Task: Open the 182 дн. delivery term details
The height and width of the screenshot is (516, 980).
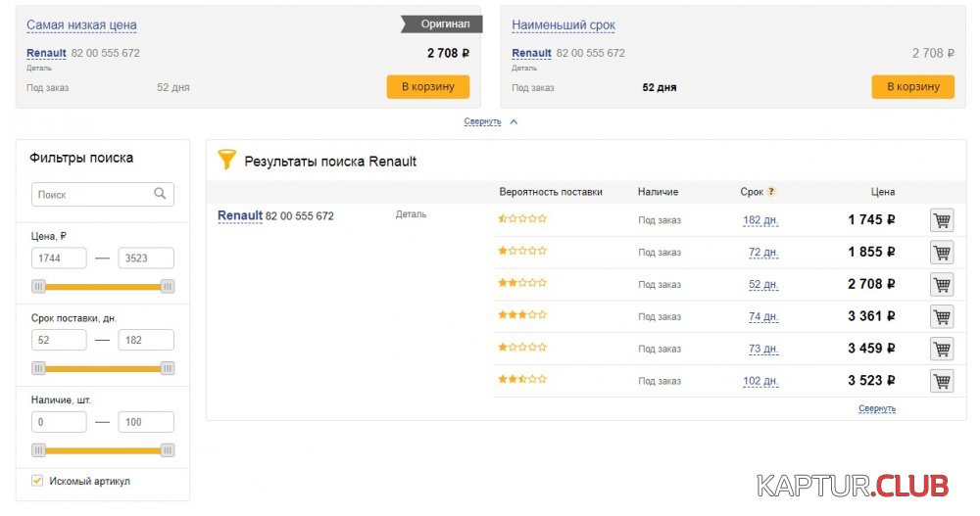Action: pos(759,220)
